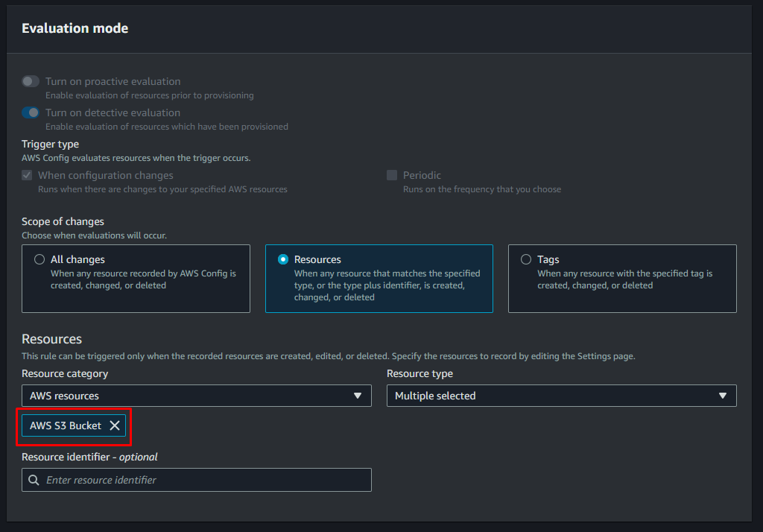Enable the Periodic trigger checkbox
Screen dimensions: 763x532
[392, 175]
